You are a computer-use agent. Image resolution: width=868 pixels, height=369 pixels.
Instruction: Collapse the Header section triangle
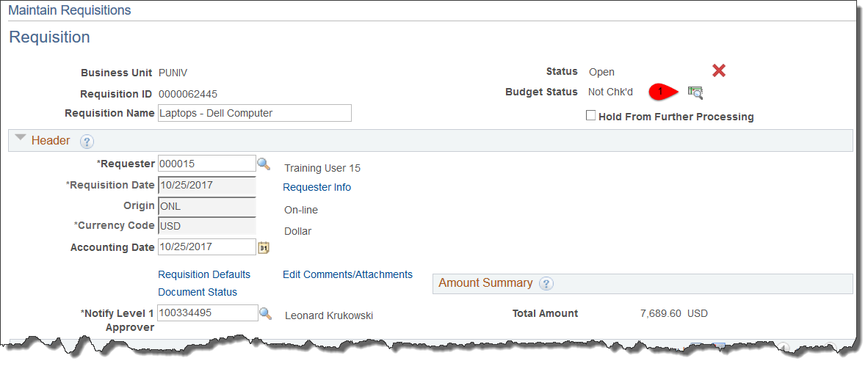point(20,137)
